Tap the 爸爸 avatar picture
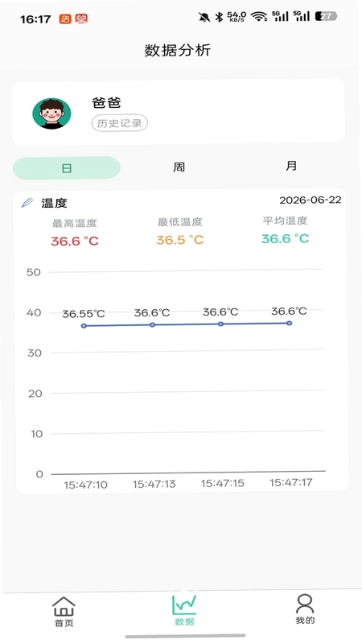This screenshot has height=644, width=362. (x=51, y=114)
